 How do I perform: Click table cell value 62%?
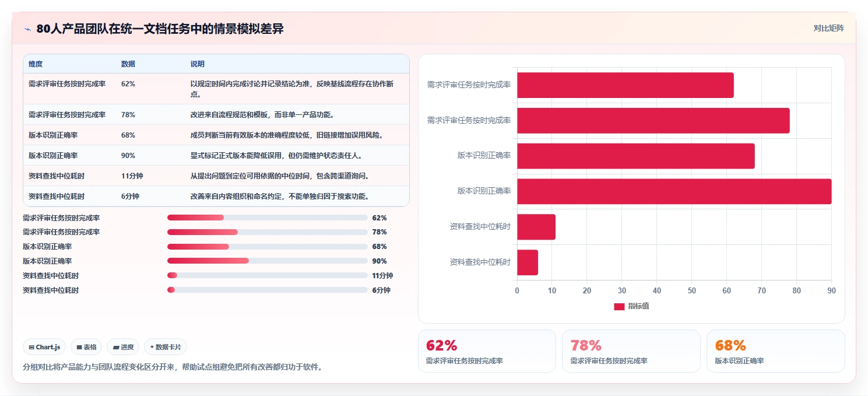point(128,83)
